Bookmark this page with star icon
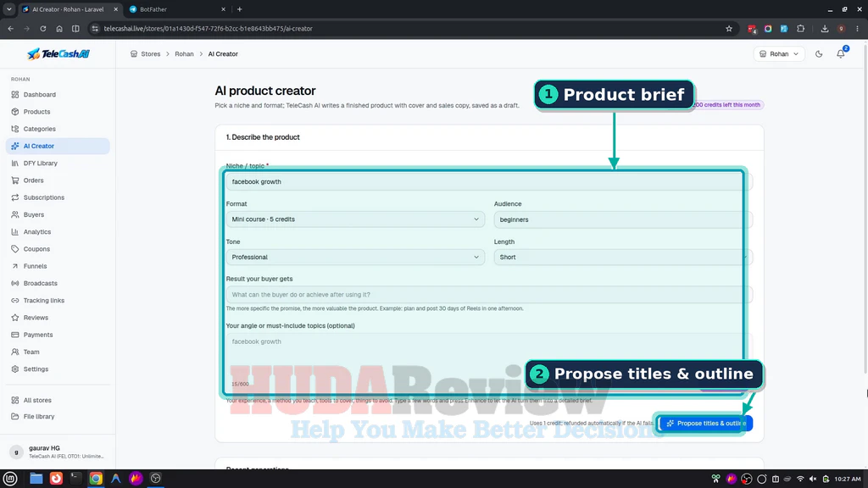Image resolution: width=868 pixels, height=488 pixels. pyautogui.click(x=729, y=29)
